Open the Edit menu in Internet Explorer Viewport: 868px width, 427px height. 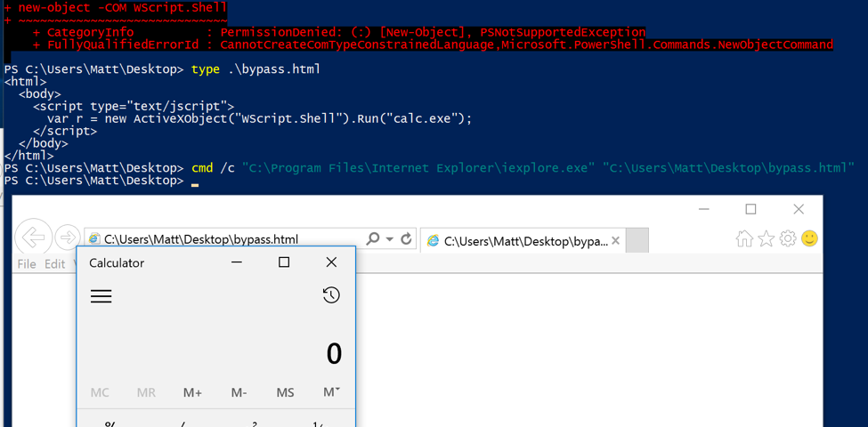point(55,264)
